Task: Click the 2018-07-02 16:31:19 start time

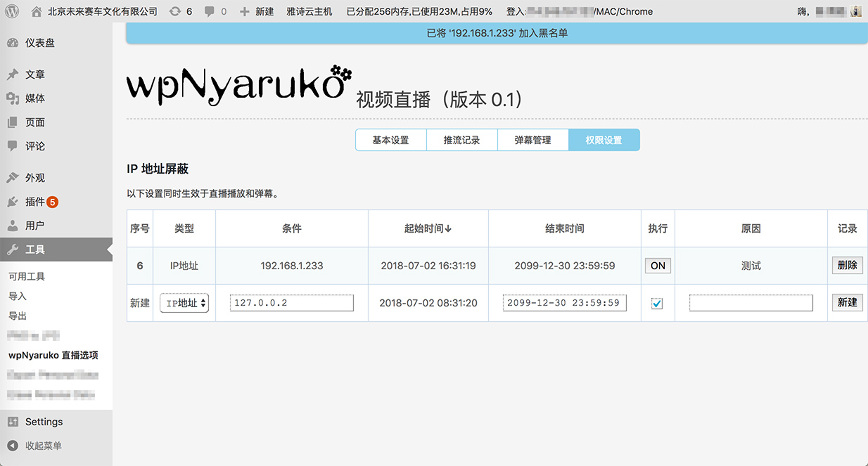Action: [x=428, y=266]
